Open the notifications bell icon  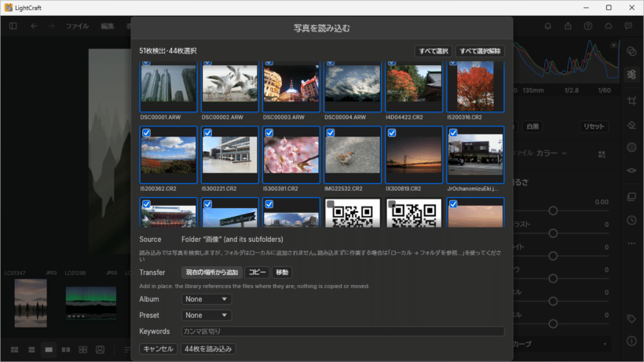pos(548,26)
